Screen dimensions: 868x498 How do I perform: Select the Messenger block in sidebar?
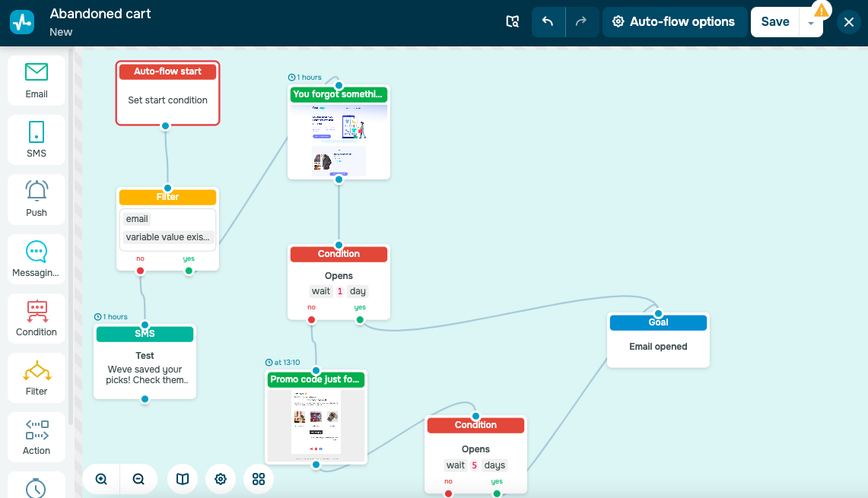[37, 259]
